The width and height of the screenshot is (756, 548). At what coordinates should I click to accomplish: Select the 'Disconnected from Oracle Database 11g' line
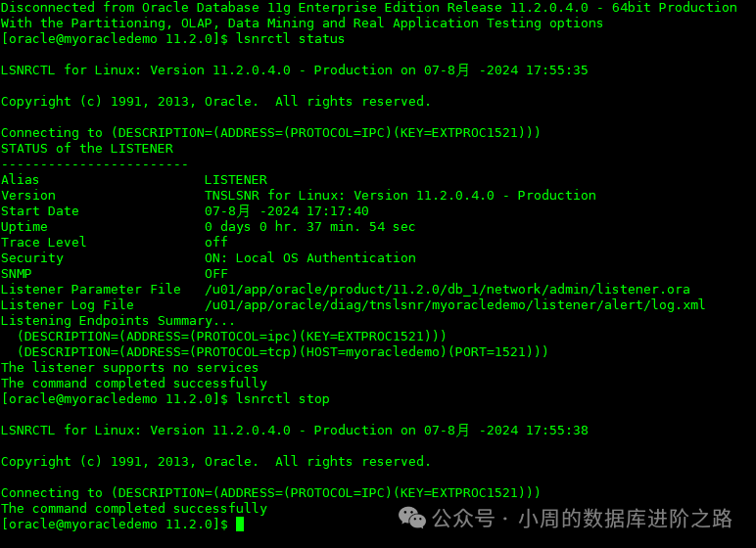[369, 7]
